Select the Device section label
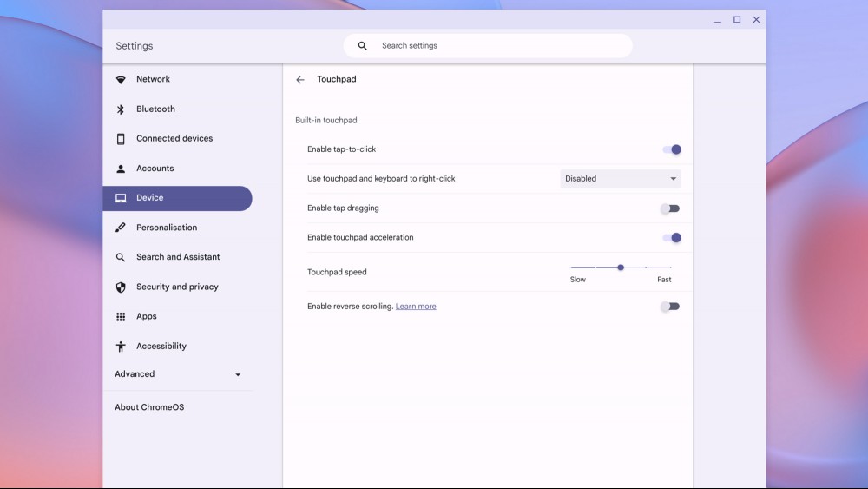The height and width of the screenshot is (489, 868). 149,198
